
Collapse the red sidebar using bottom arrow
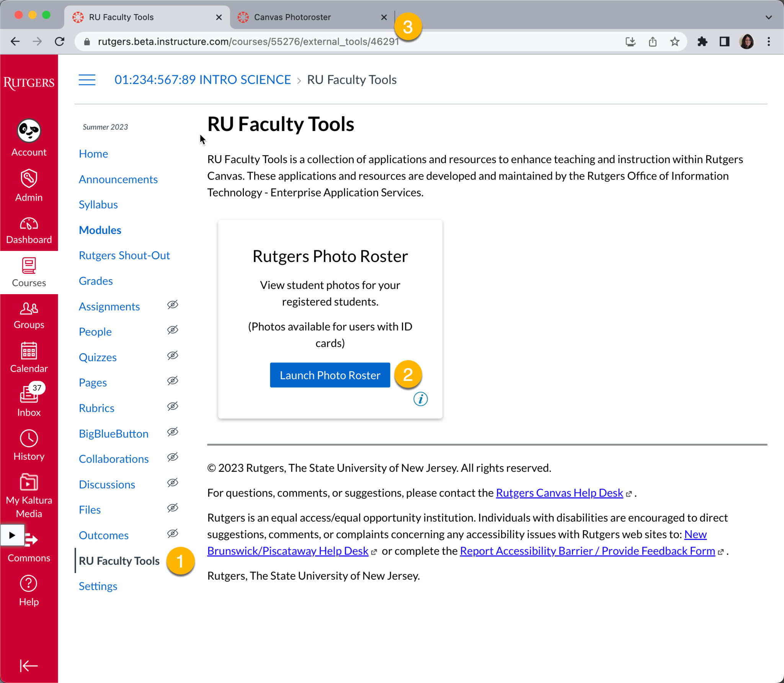coord(29,666)
